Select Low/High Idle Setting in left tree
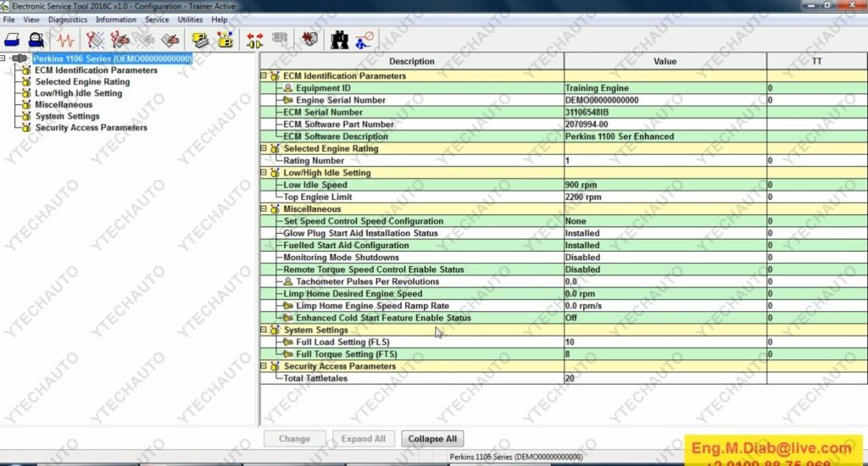 (78, 93)
